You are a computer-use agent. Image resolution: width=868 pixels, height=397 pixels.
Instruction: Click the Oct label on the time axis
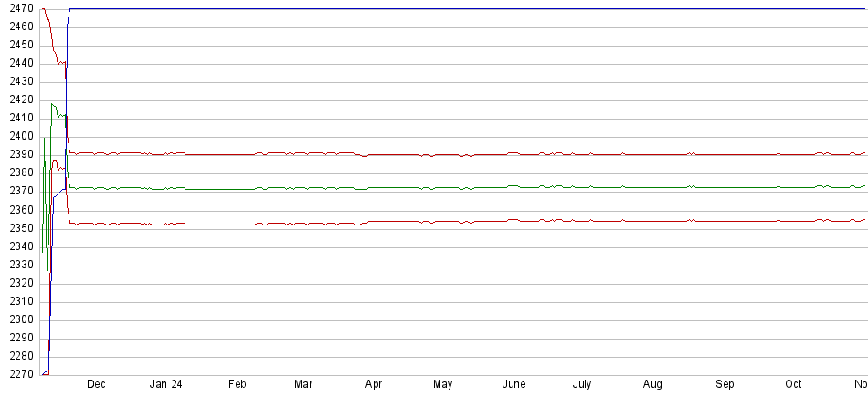pyautogui.click(x=793, y=384)
